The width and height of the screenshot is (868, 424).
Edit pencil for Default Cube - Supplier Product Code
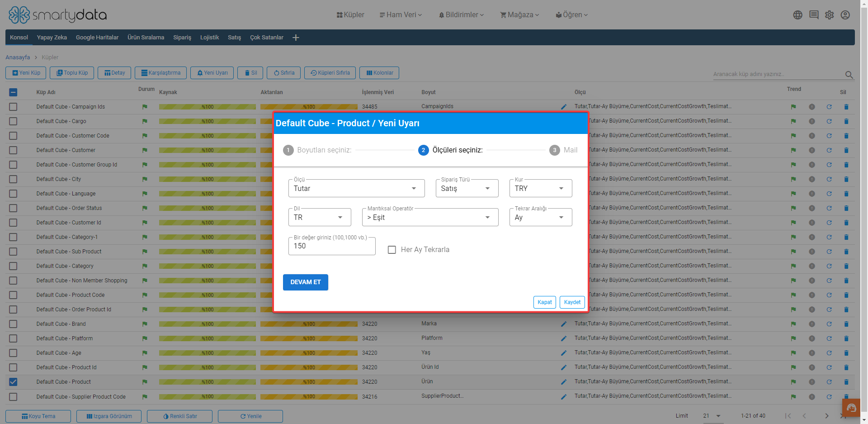point(564,397)
